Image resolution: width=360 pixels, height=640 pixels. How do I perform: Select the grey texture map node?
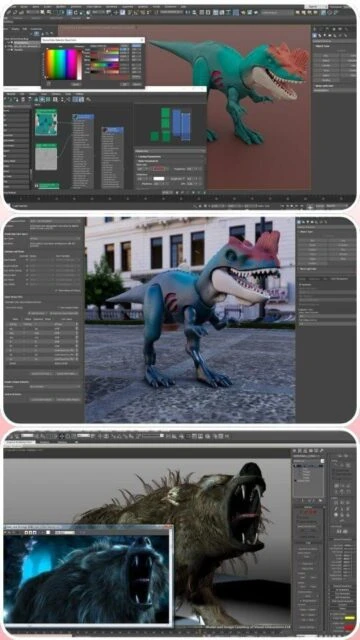pyautogui.click(x=46, y=157)
